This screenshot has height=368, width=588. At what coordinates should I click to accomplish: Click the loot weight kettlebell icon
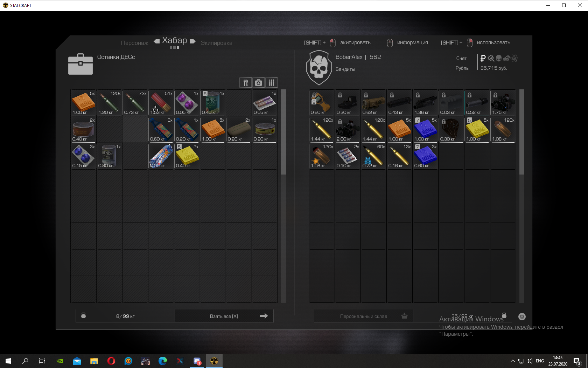[x=83, y=315]
